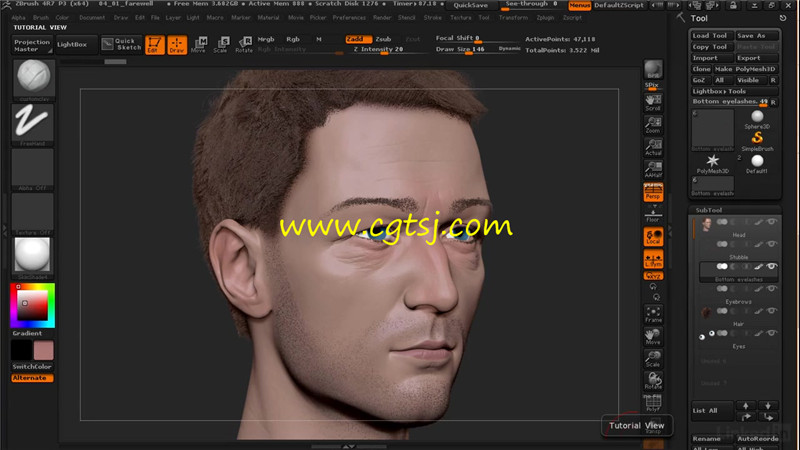Toggle visibility eye of Hair subtool
Screen dimensions: 800x450
[771, 311]
